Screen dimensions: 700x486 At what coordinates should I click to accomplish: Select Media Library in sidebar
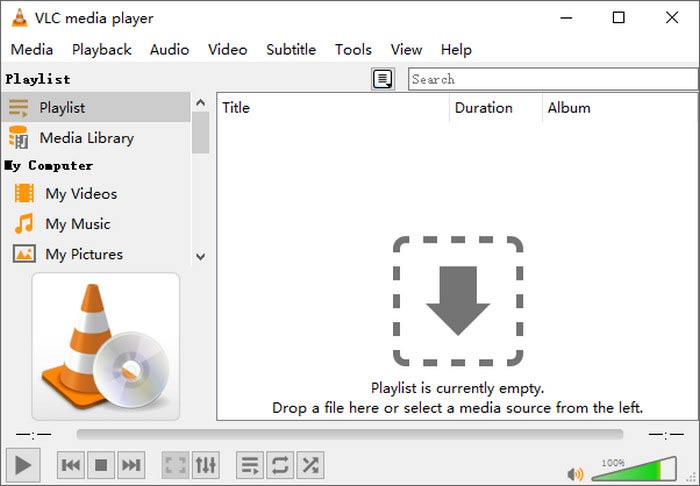96,137
